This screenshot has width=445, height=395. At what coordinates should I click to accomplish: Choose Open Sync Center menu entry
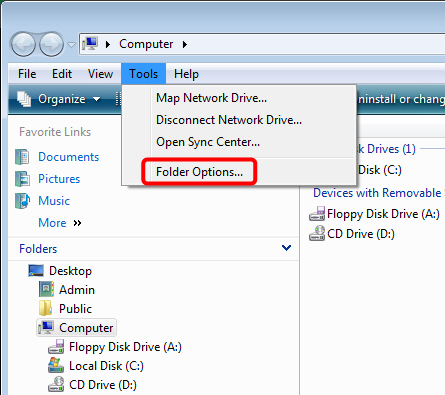coord(208,142)
